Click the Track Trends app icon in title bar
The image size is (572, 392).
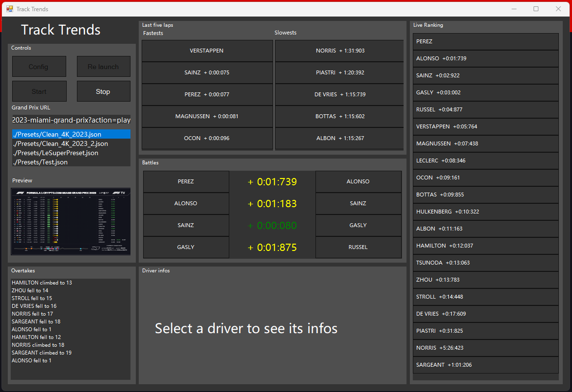click(9, 9)
